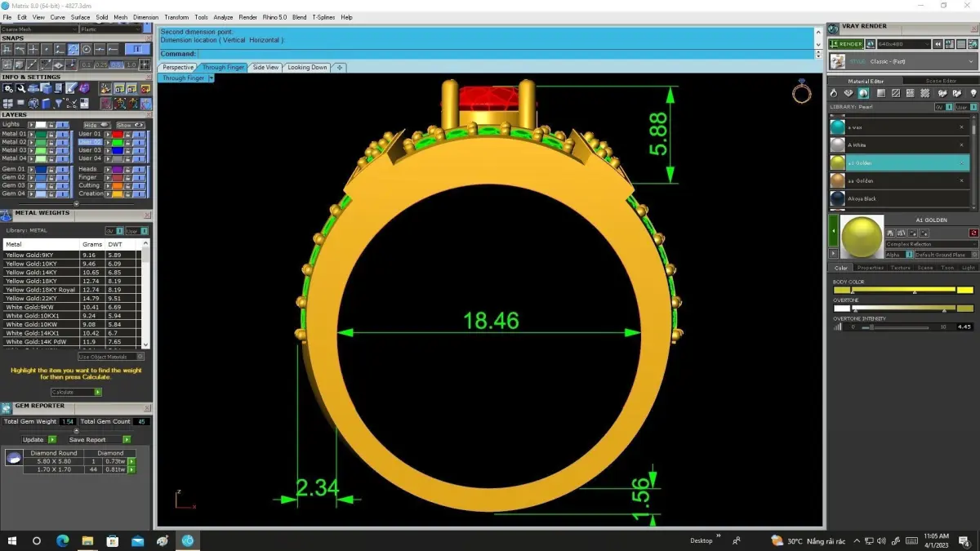Click the green RENDER button

[845, 44]
